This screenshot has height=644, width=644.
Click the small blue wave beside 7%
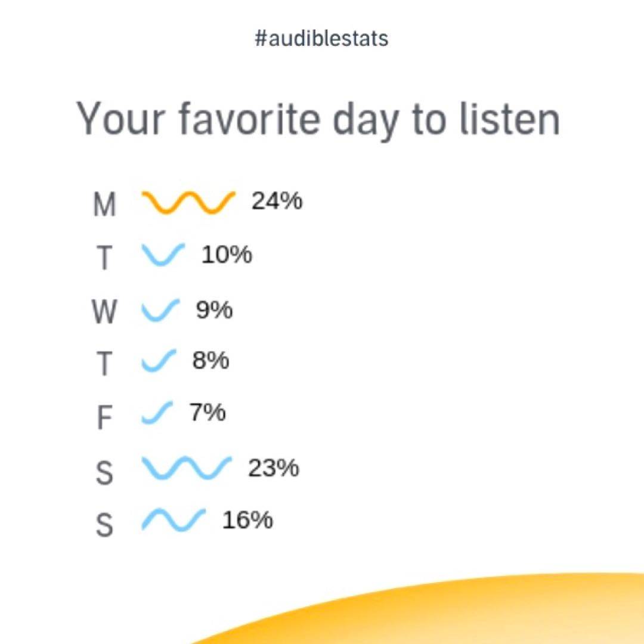(x=157, y=413)
